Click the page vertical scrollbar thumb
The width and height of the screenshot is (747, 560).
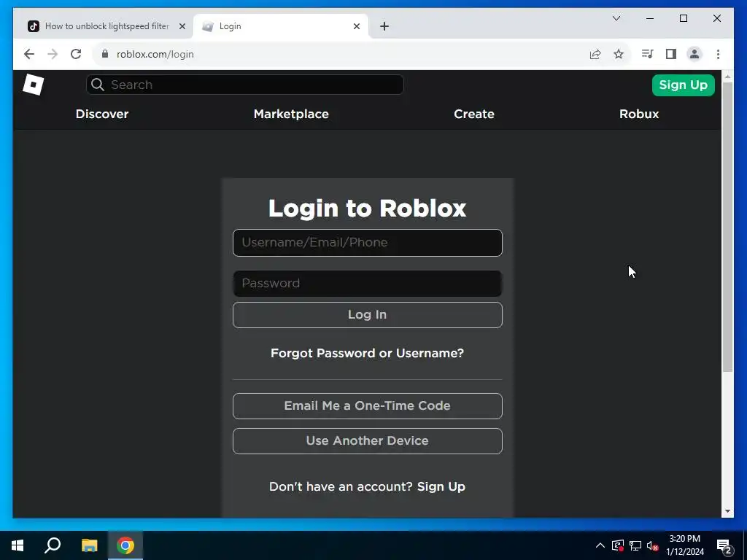[x=727, y=227]
